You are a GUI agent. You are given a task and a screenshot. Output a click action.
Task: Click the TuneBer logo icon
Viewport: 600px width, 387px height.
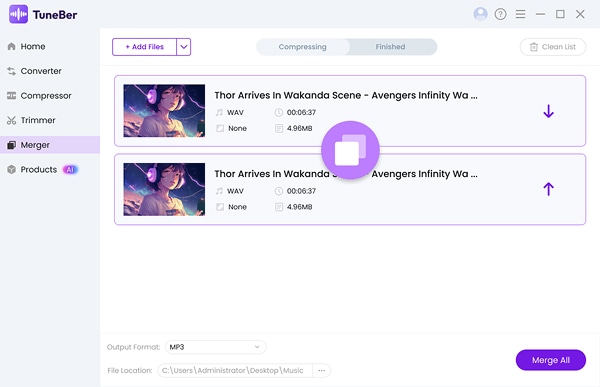18,14
